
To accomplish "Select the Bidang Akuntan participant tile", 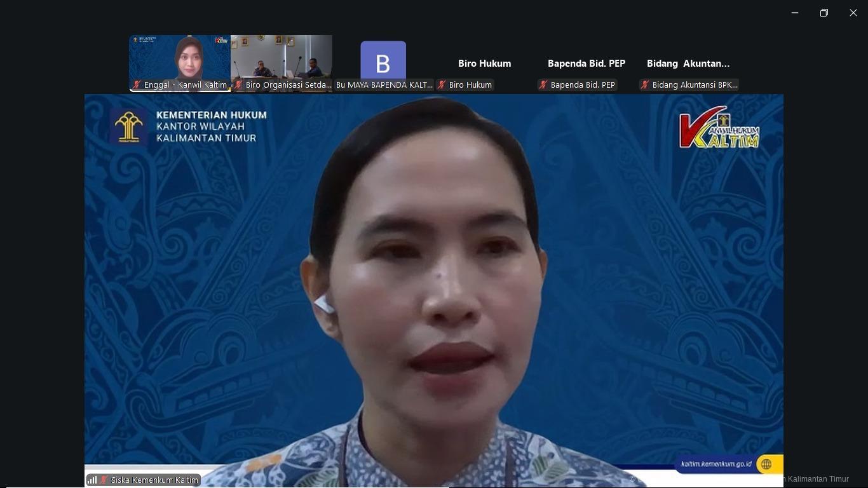I will pos(688,64).
